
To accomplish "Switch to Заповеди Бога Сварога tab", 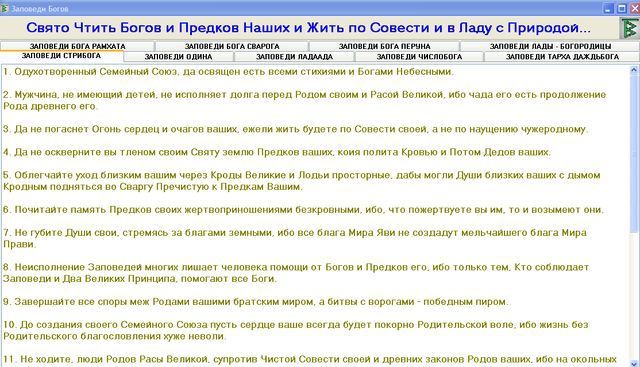I will point(231,46).
